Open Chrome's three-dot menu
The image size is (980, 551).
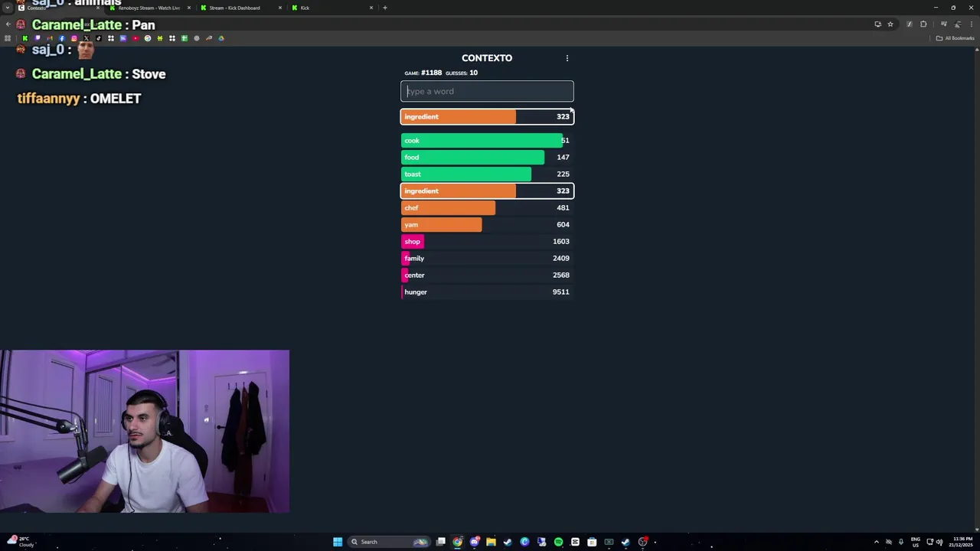(972, 24)
